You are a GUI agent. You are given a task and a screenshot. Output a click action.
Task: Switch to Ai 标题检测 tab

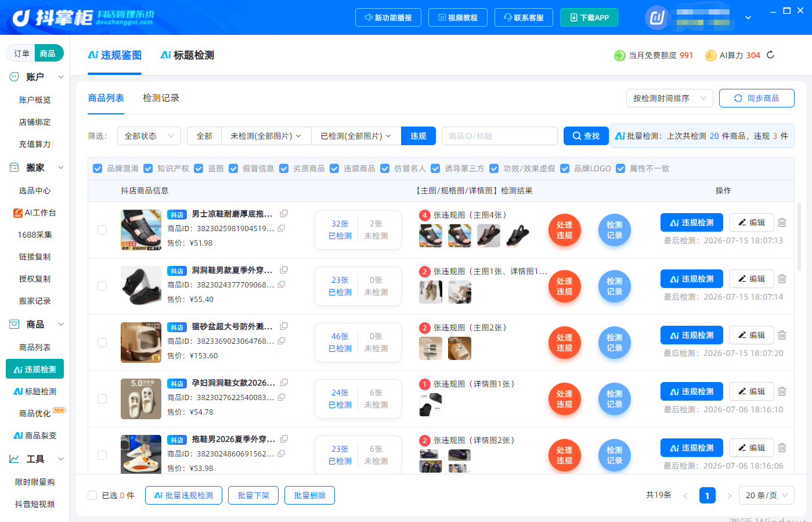(x=187, y=55)
